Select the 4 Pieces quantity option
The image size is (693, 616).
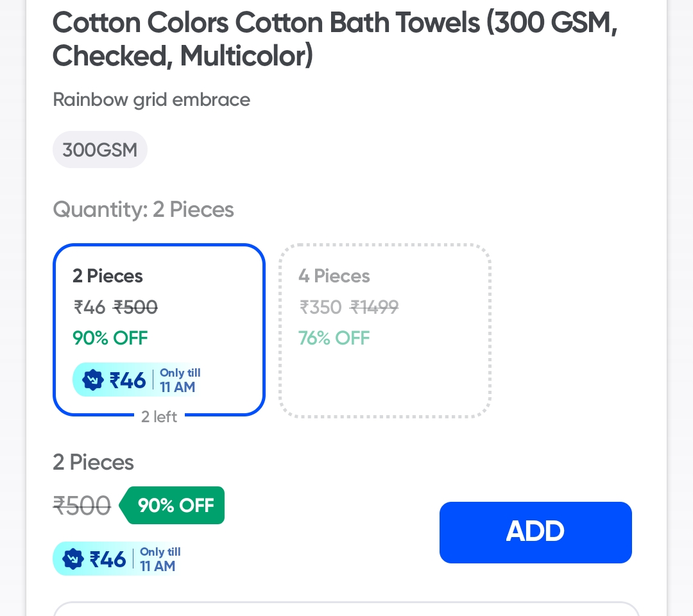(384, 330)
